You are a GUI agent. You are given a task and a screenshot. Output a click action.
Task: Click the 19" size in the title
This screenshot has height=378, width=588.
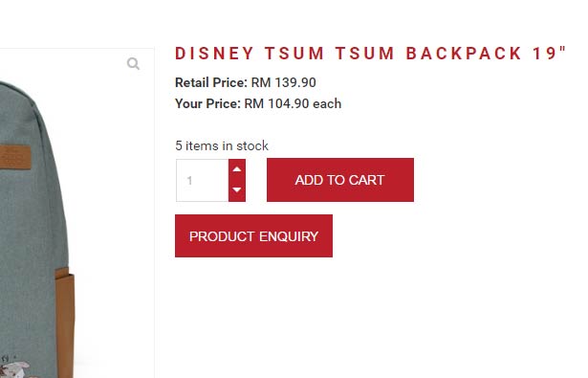(550, 54)
